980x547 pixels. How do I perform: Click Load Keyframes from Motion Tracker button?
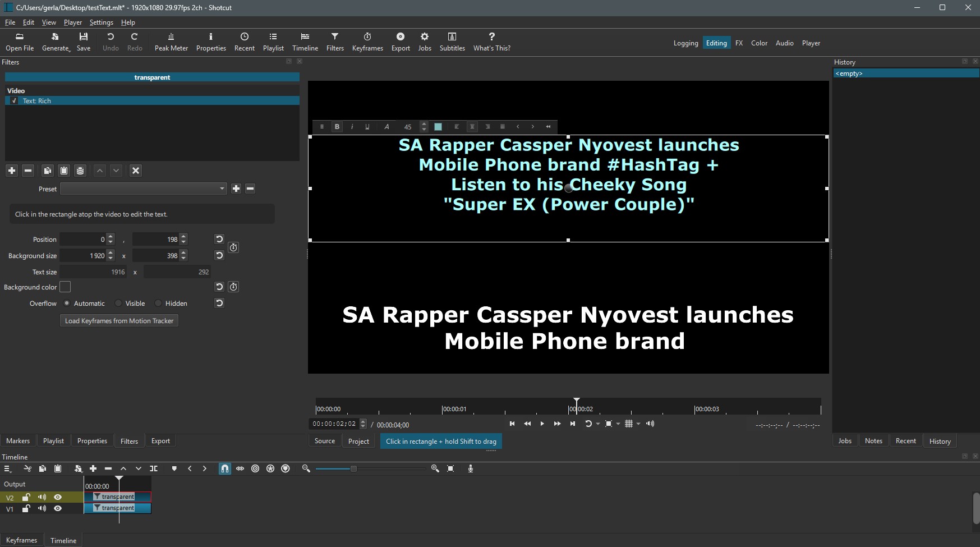(119, 321)
